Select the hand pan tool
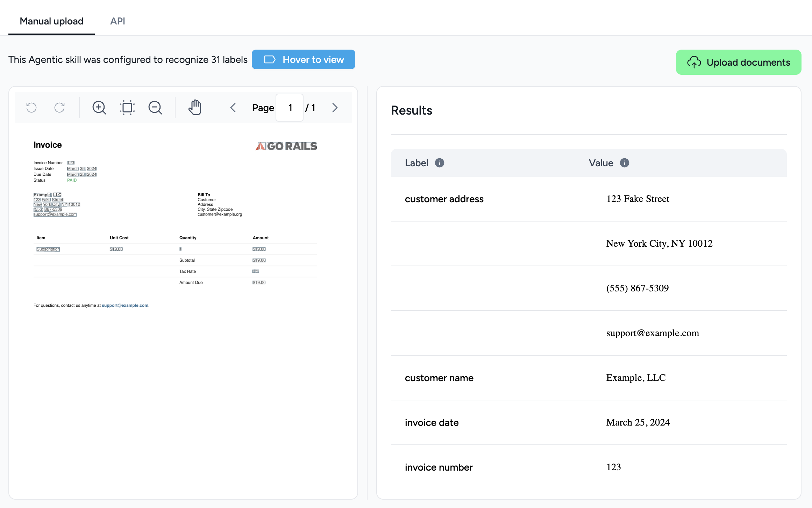 [x=195, y=108]
